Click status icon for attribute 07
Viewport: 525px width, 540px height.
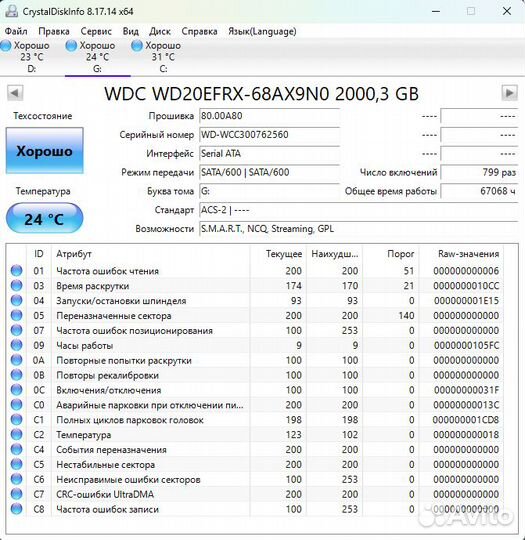point(16,330)
